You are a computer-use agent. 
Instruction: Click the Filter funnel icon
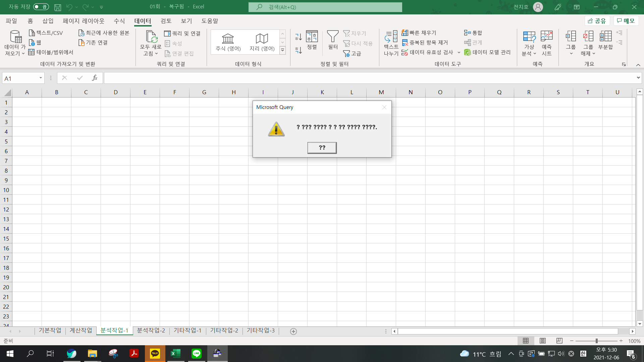pyautogui.click(x=333, y=37)
